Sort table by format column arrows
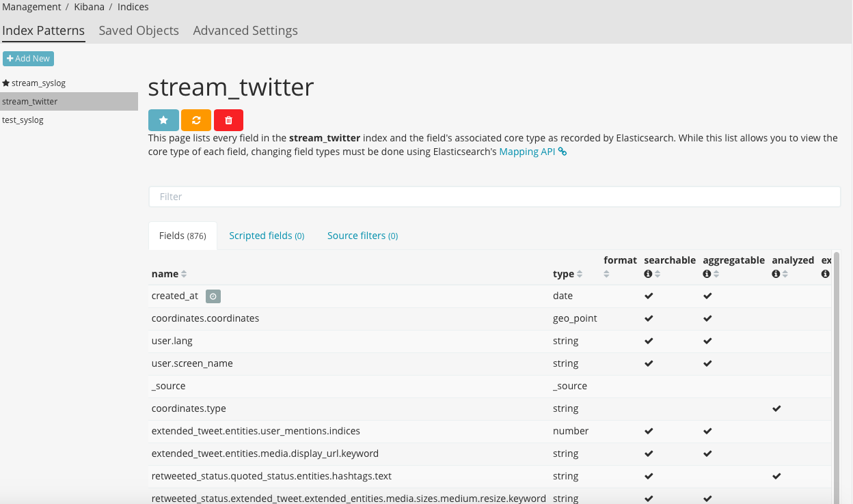 click(608, 274)
